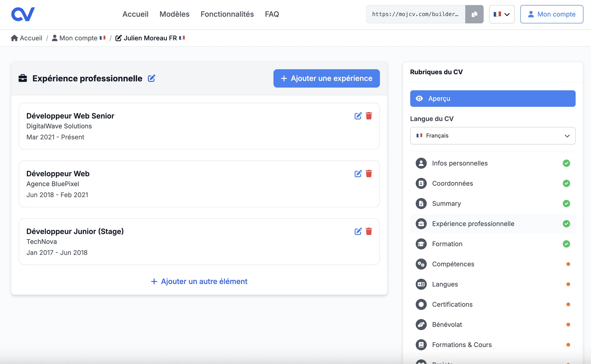Go to the Modèles menu item
Screen dimensions: 591x364
[174, 14]
